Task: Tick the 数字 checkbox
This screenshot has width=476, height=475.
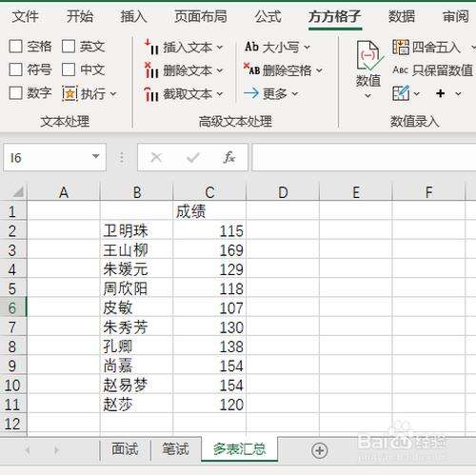Action: click(15, 93)
